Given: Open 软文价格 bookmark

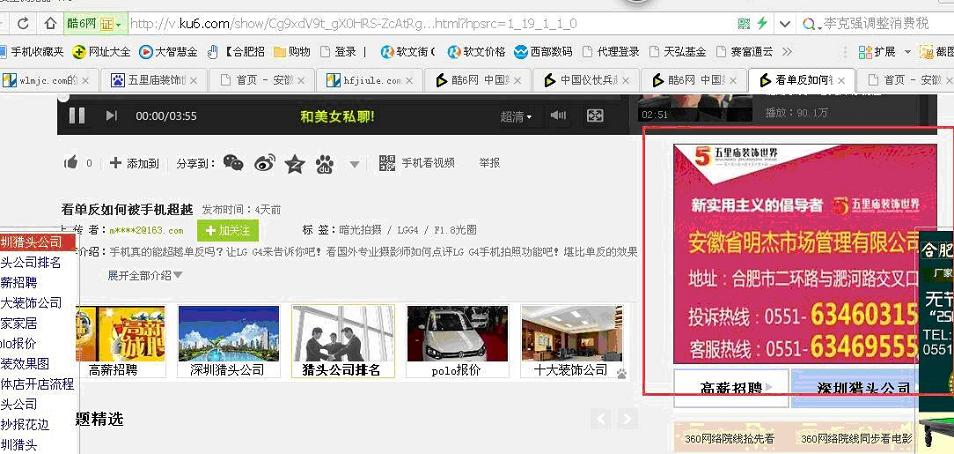Looking at the screenshot, I should pos(476,52).
